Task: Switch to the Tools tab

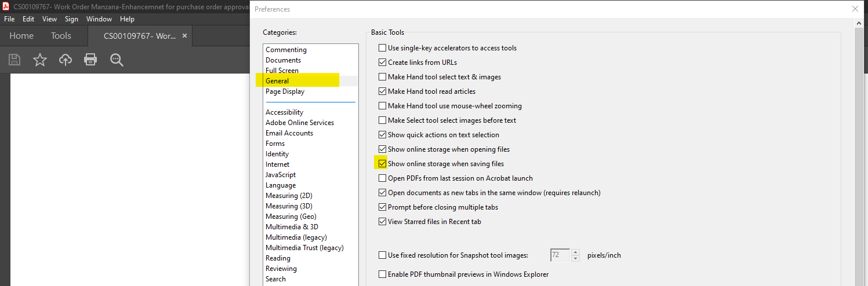Action: [x=61, y=36]
